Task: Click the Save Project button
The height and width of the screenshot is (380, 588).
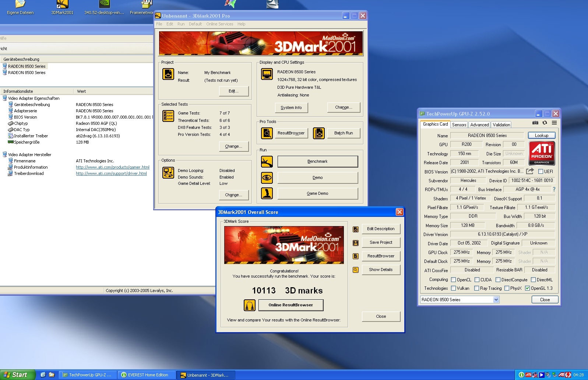Action: 381,242
